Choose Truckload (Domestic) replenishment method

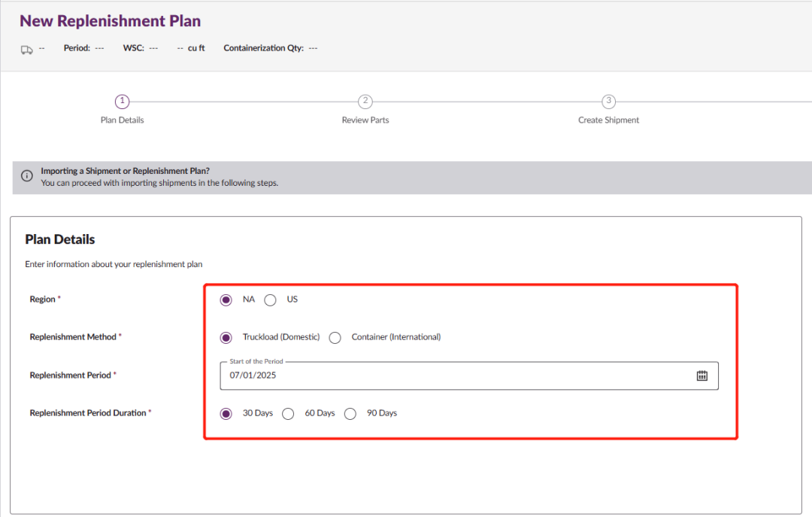[226, 337]
